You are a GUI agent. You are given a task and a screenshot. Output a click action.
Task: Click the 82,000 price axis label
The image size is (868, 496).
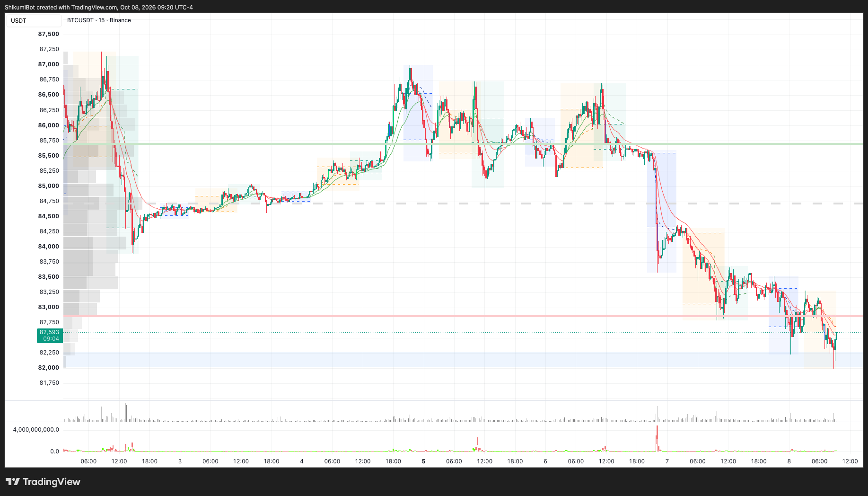[x=49, y=368]
